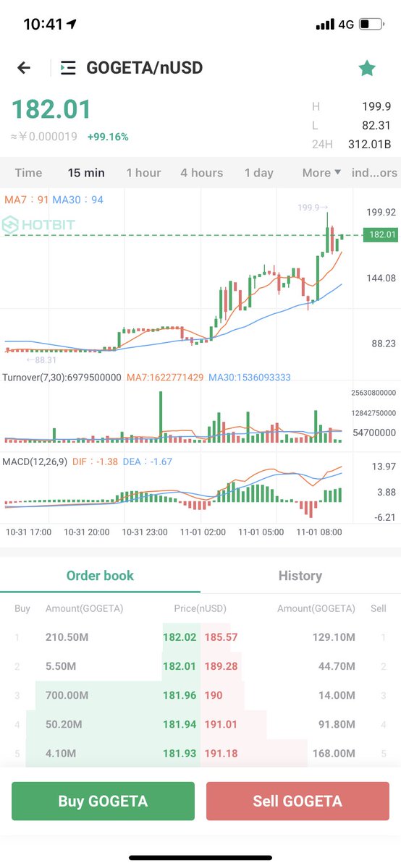This screenshot has width=401, height=868.
Task: Tap the 210.50M buy amount
Action: pyautogui.click(x=67, y=637)
